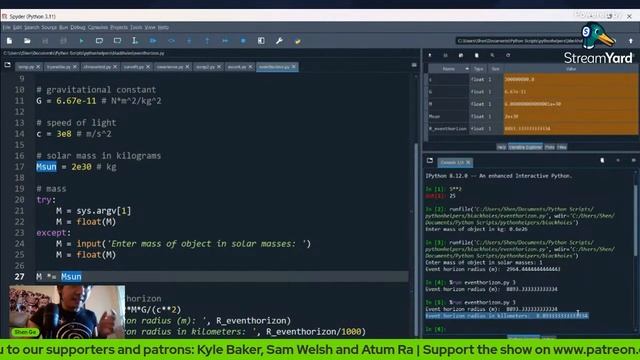Open the Projects menu
Image resolution: width=640 pixels, height=360 pixels.
pos(119,27)
